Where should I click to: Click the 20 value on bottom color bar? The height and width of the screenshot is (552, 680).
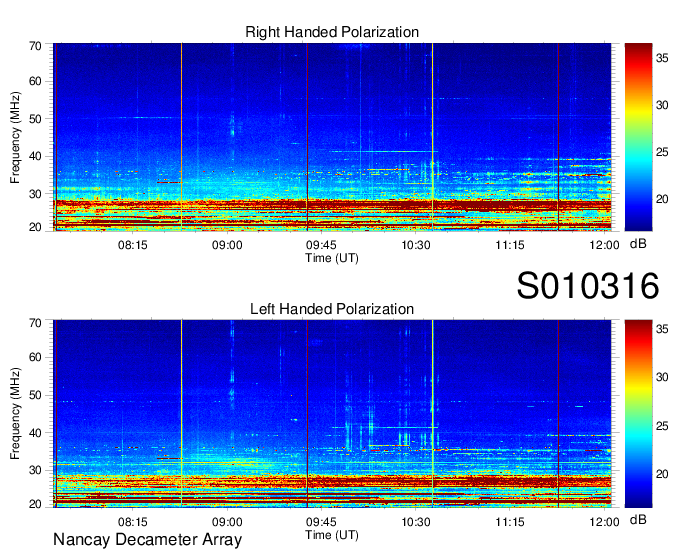[x=662, y=474]
